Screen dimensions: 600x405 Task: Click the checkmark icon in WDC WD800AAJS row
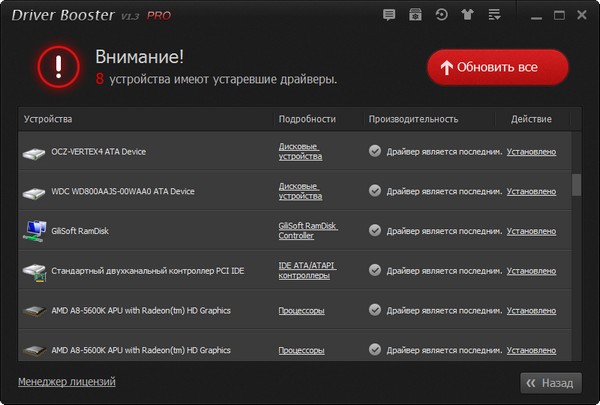pos(375,190)
